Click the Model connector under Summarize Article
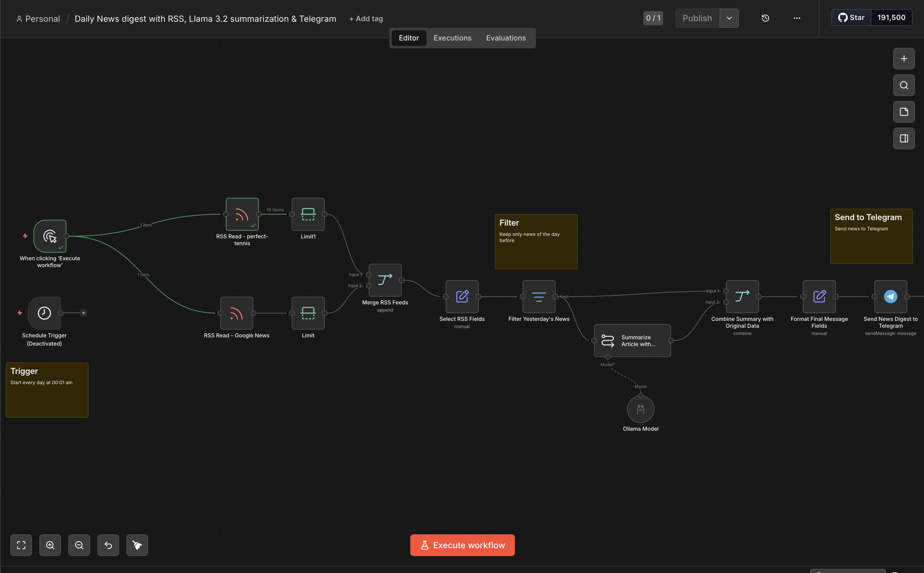 607,357
